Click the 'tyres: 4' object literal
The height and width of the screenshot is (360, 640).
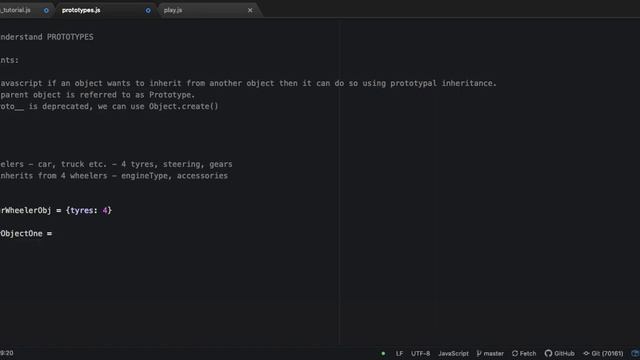pos(89,211)
